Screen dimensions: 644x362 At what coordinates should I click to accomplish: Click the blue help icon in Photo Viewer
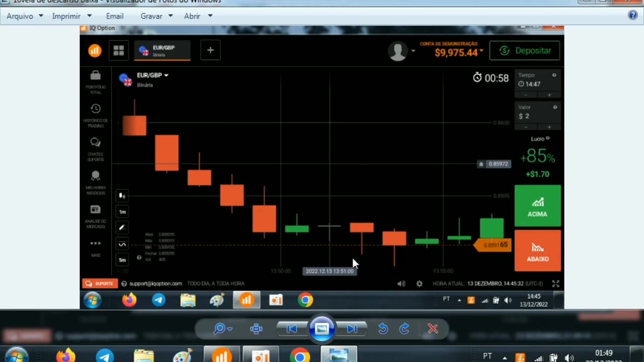[x=633, y=15]
